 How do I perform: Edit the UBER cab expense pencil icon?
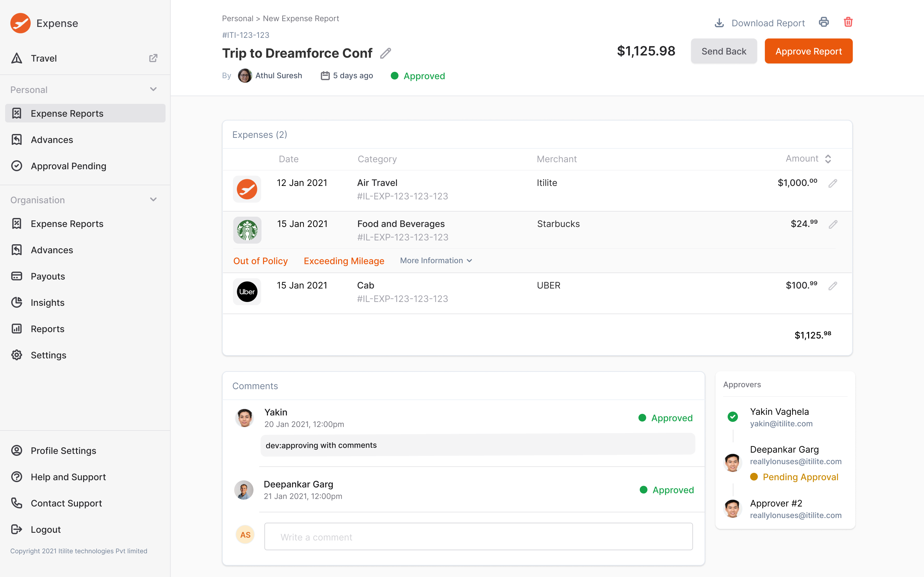coord(833,286)
